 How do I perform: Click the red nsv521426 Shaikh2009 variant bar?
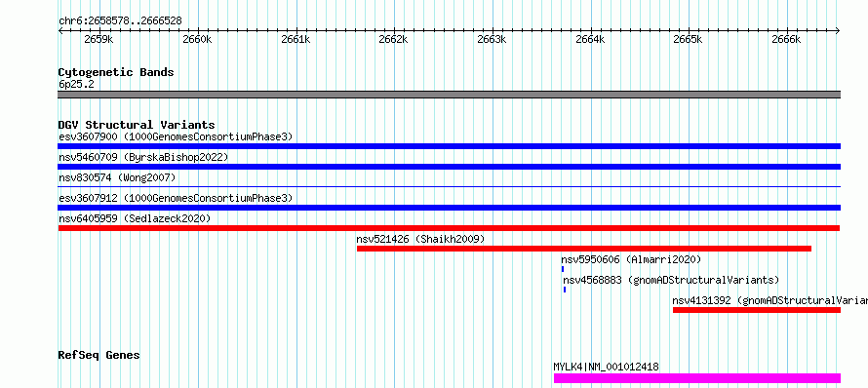[x=584, y=249]
